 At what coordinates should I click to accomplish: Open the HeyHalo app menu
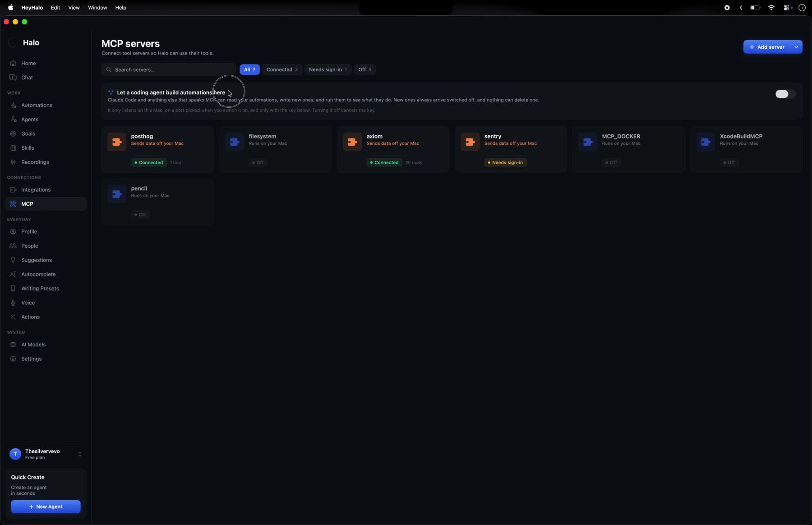[32, 8]
